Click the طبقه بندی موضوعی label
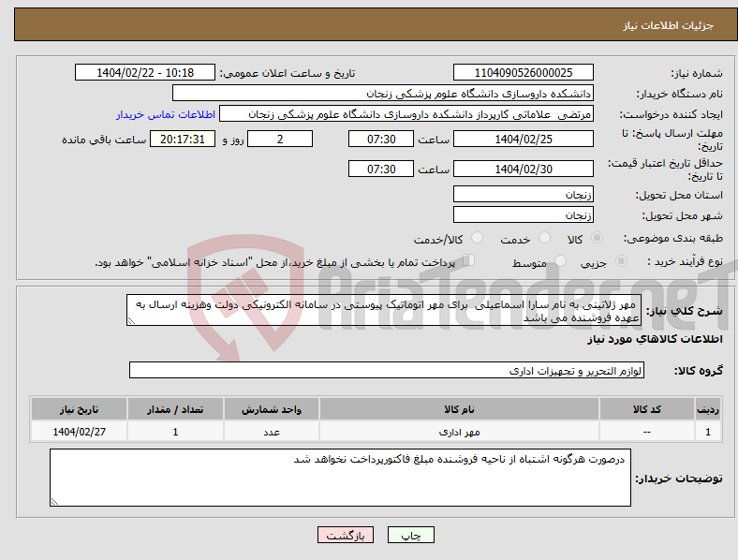Viewport: 738px width, 560px height. pyautogui.click(x=673, y=238)
